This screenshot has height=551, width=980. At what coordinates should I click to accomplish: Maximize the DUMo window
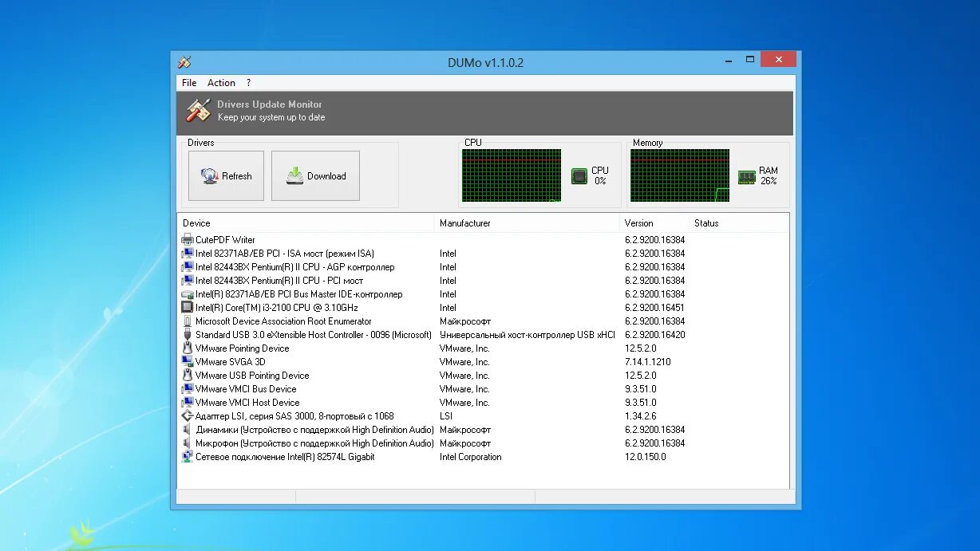(750, 60)
